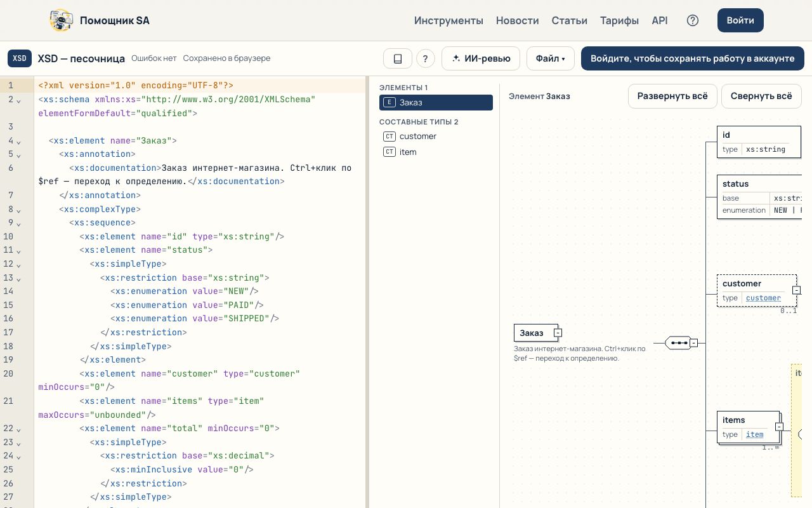Viewport: 812px width, 508px height.
Task: Select customer in the complex types list
Action: pyautogui.click(x=436, y=136)
